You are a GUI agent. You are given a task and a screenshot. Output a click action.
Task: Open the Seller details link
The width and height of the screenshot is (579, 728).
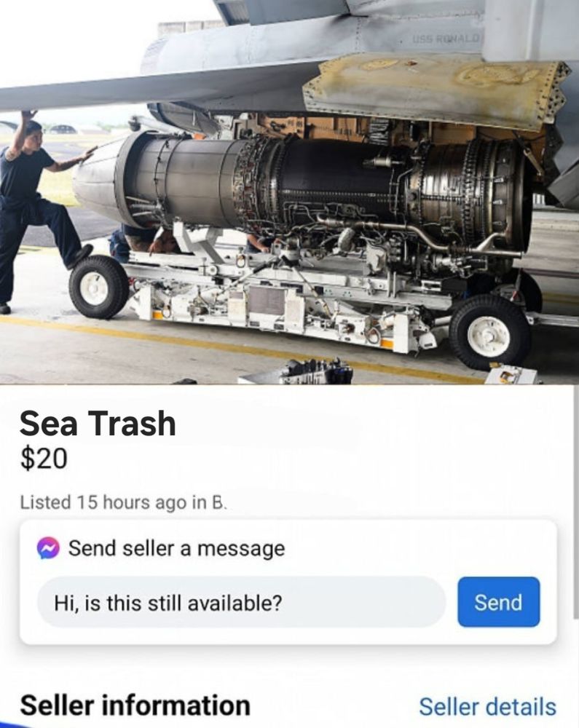(487, 707)
